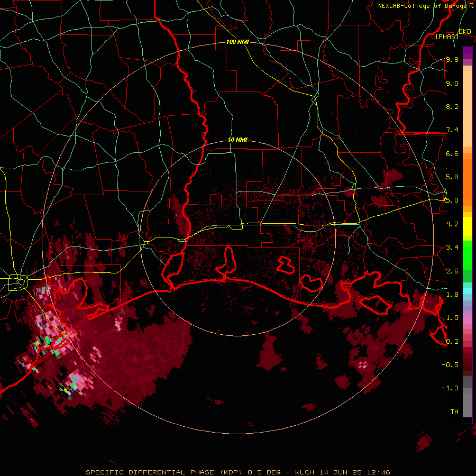Screen dimensions: 476x476
Task: Click the 5.8 color scale value
Action: pyautogui.click(x=452, y=177)
